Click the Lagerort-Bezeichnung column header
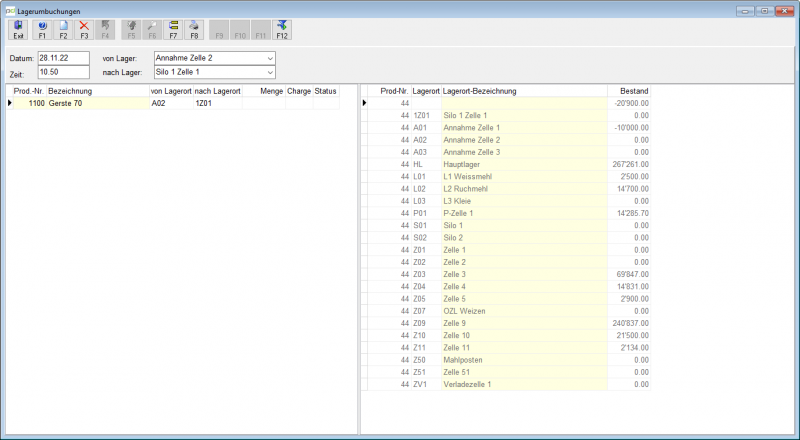This screenshot has height=440, width=800. point(524,91)
